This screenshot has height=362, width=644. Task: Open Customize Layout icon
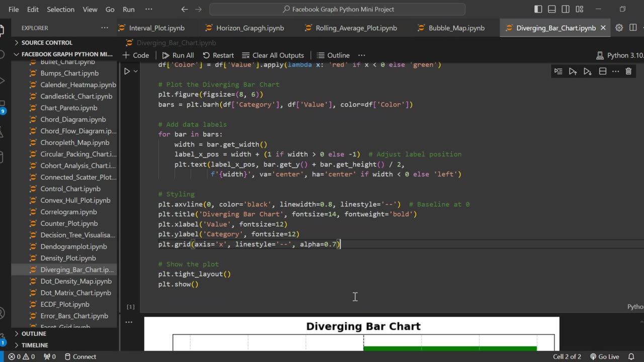pos(580,9)
